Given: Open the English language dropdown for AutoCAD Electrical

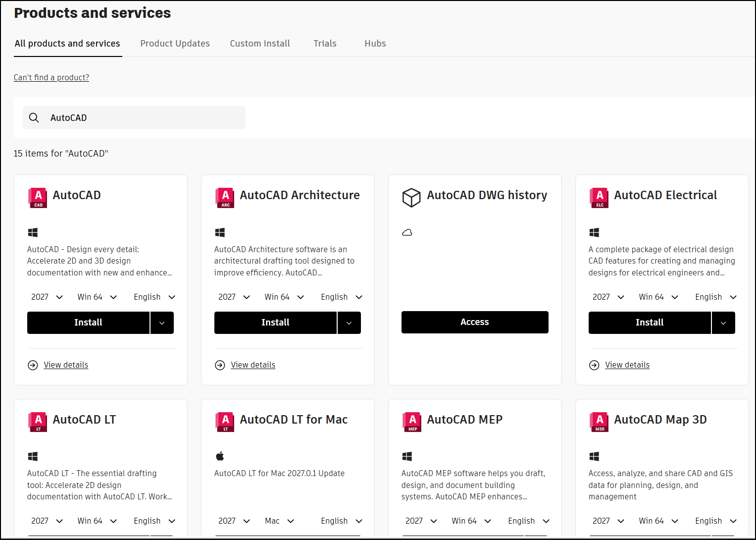Looking at the screenshot, I should [x=716, y=297].
